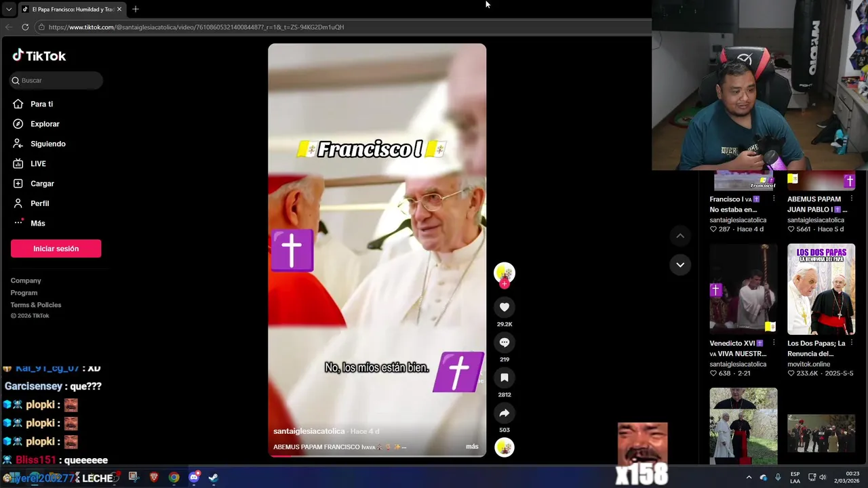Open the Company footer link
This screenshot has width=868, height=488.
pos(26,281)
